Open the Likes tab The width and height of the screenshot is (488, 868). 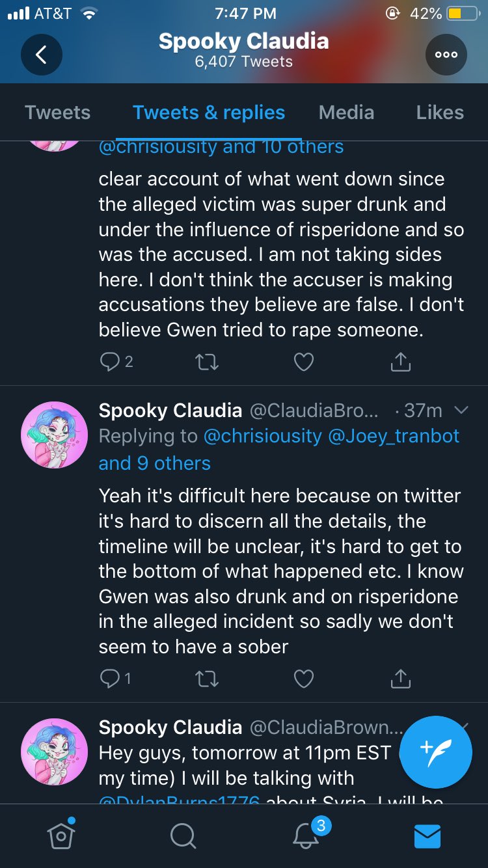440,113
